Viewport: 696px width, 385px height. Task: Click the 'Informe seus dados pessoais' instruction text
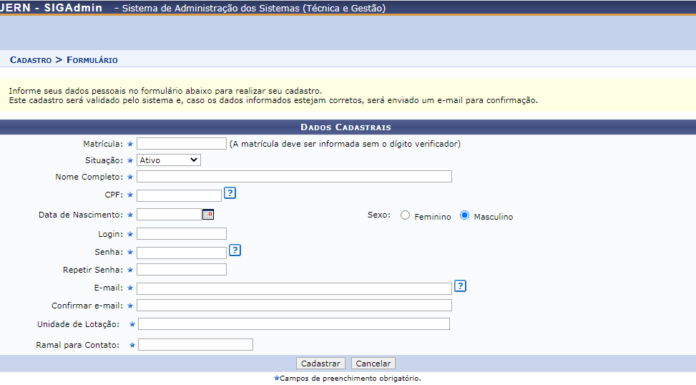coord(166,91)
